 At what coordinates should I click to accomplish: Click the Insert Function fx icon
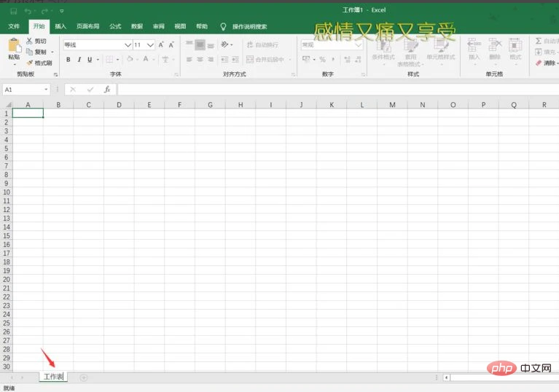click(107, 89)
